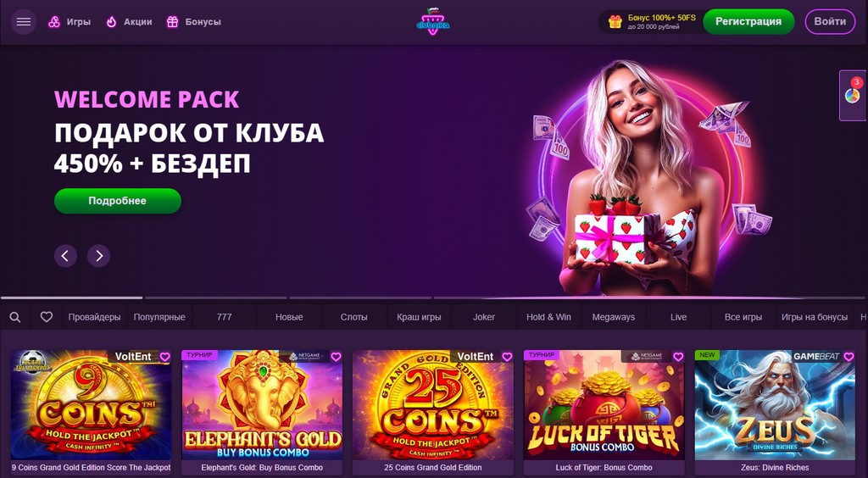Go to previous banner slide arrow
Image resolution: width=868 pixels, height=478 pixels.
(x=65, y=256)
